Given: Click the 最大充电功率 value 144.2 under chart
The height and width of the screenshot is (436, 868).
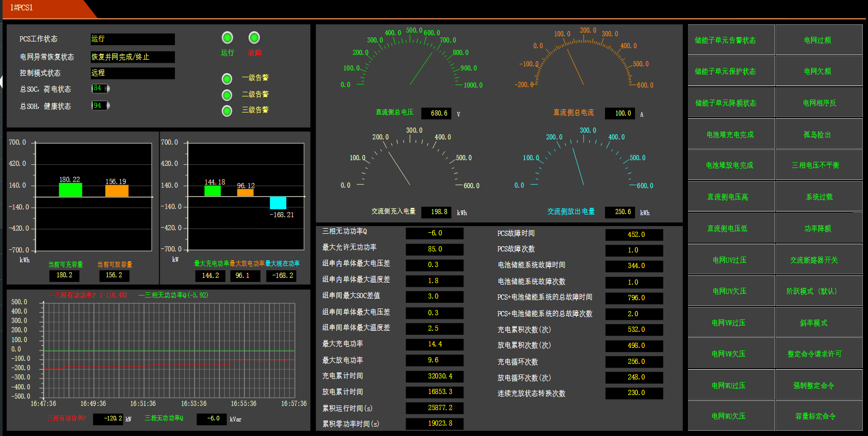Looking at the screenshot, I should point(210,276).
